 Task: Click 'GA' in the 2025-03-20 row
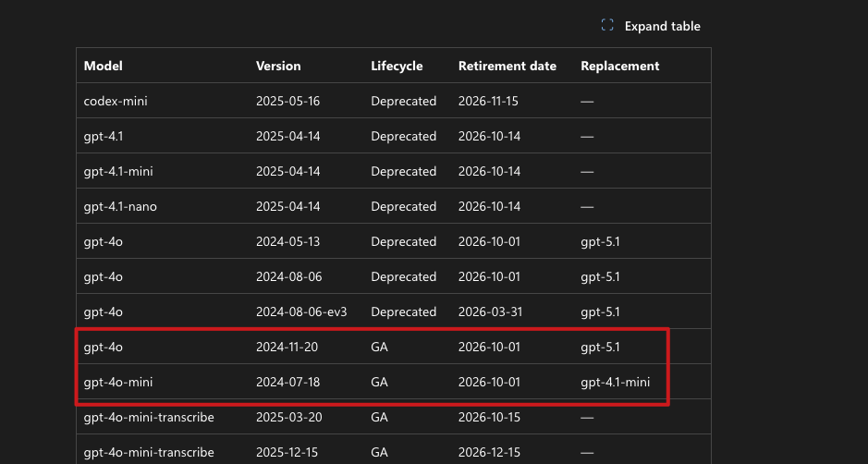click(379, 418)
